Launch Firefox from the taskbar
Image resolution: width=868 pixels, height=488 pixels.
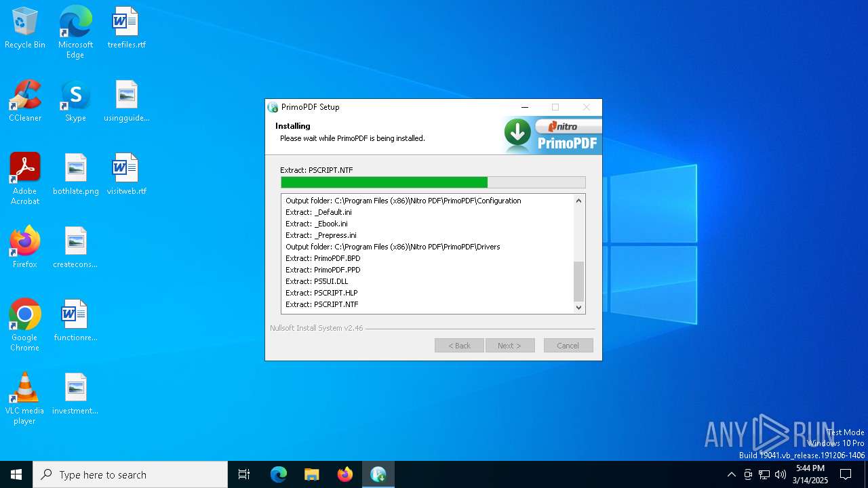(x=345, y=474)
